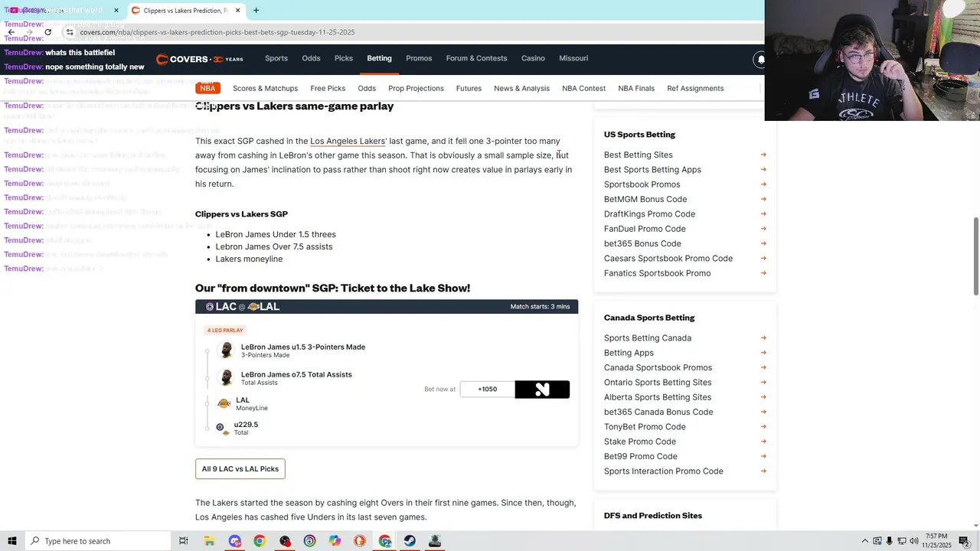980x551 pixels.
Task: Select the Betting menu in Covers header
Action: pos(379,58)
